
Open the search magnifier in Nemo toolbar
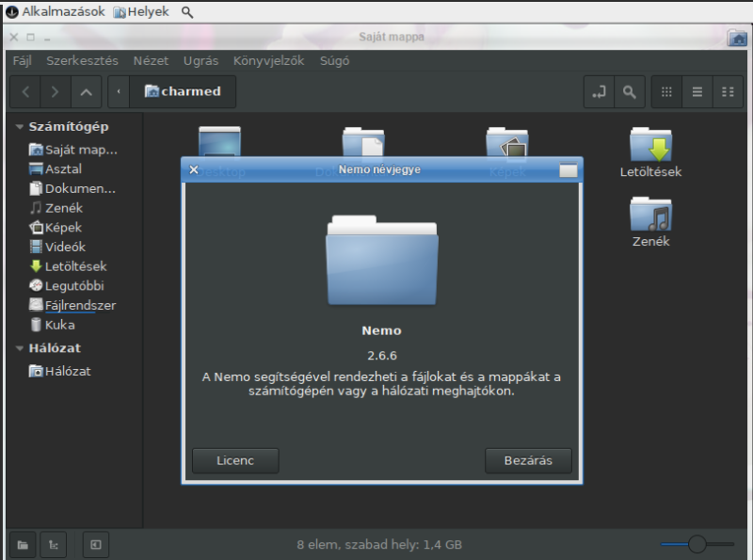coord(630,91)
